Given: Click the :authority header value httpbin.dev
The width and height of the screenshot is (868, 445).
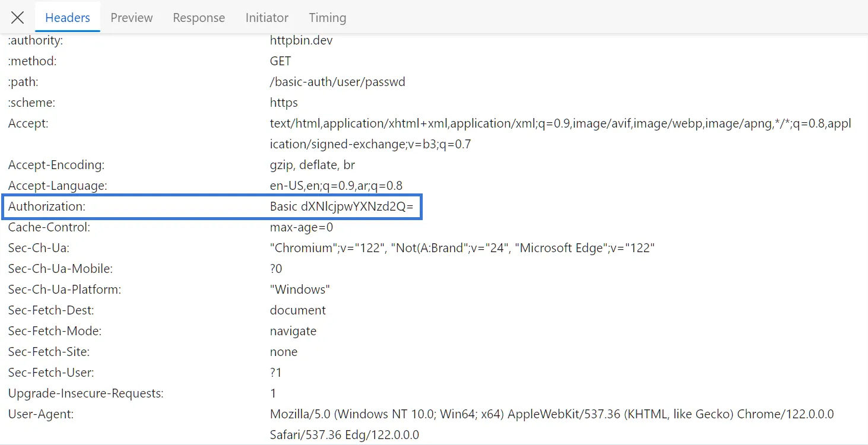Looking at the screenshot, I should tap(301, 40).
